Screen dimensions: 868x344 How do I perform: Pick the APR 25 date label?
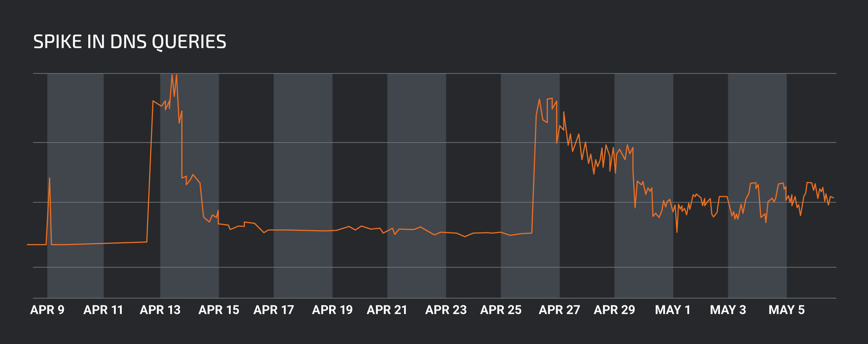pyautogui.click(x=501, y=310)
